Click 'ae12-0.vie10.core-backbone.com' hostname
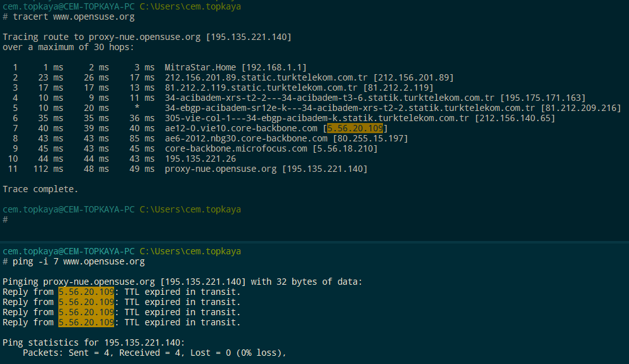Image resolution: width=629 pixels, height=364 pixels. click(x=241, y=129)
